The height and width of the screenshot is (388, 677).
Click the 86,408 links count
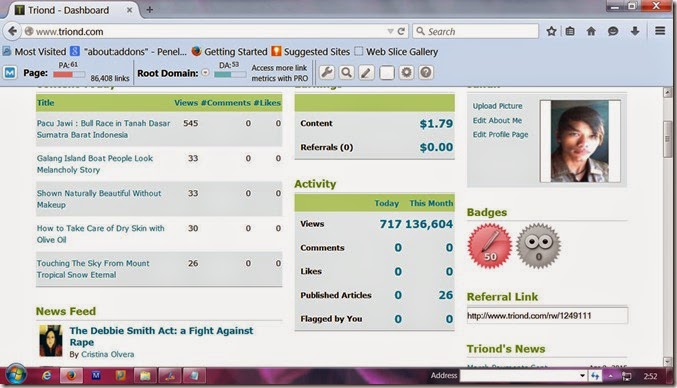click(110, 78)
